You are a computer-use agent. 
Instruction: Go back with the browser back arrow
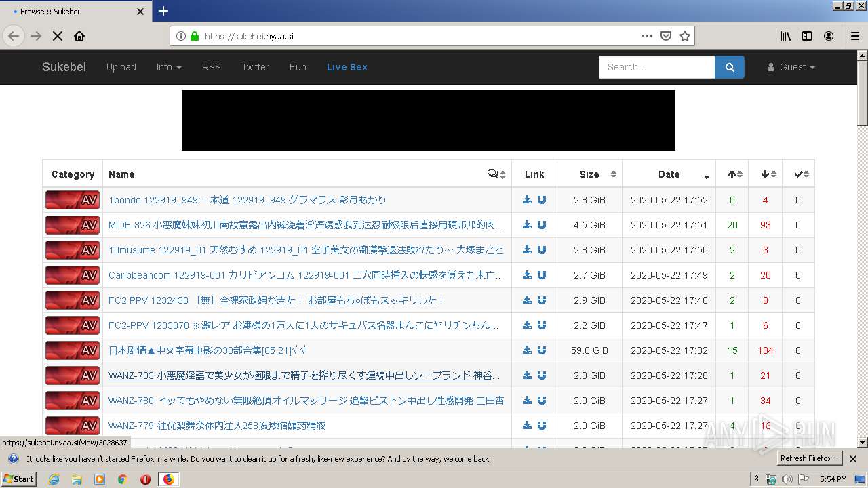click(x=14, y=36)
